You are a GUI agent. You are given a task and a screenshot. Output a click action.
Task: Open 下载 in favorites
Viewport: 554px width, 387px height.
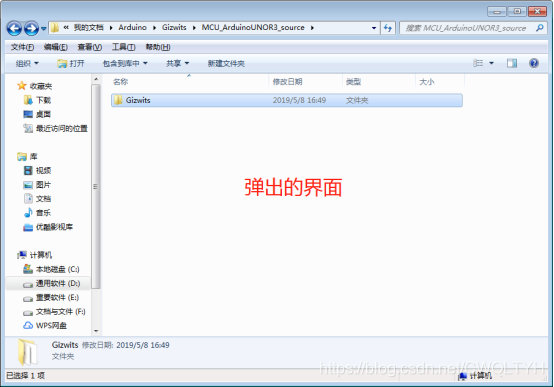tap(37, 100)
